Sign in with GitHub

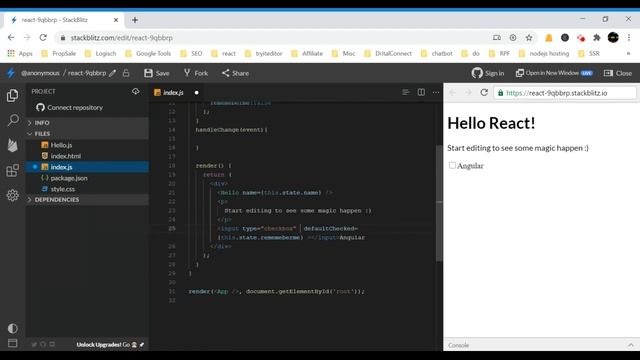[x=488, y=73]
